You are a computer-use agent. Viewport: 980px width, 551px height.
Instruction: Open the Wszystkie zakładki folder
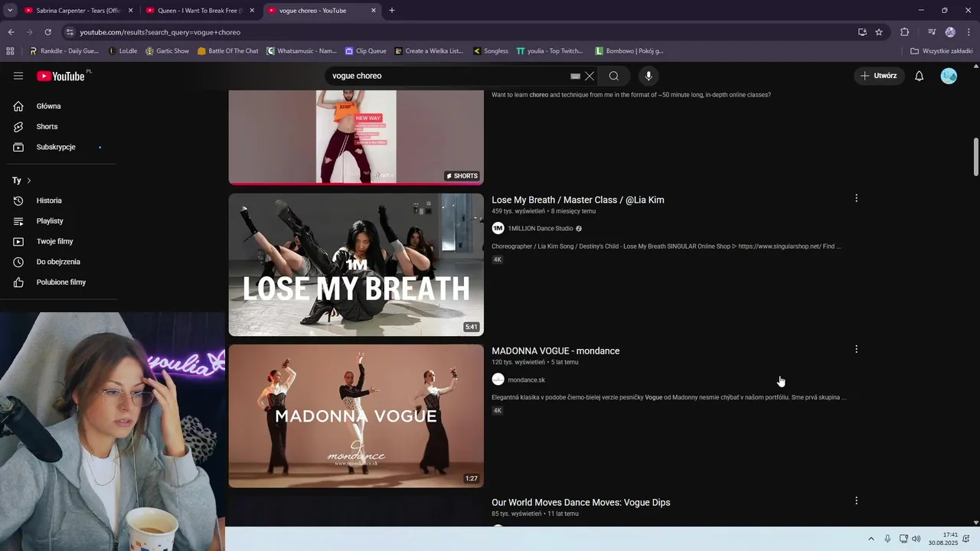tap(942, 51)
